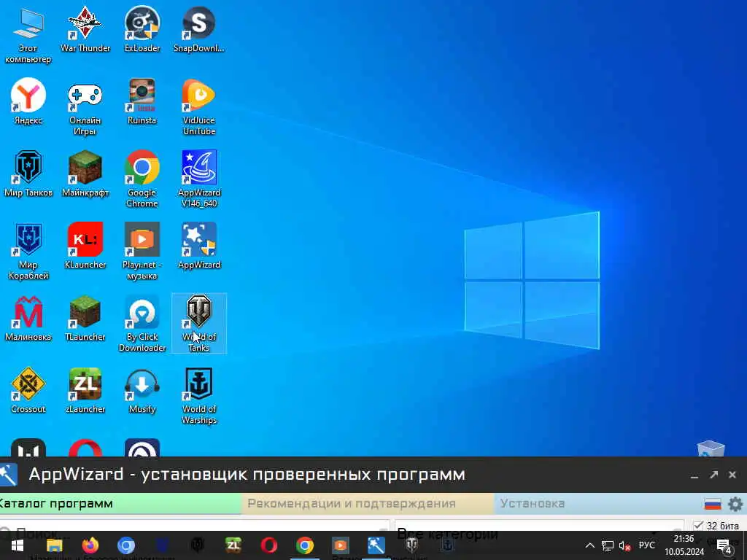747x560 pixels.
Task: Click the Этот компьютер desktop icon
Action: pos(28,34)
